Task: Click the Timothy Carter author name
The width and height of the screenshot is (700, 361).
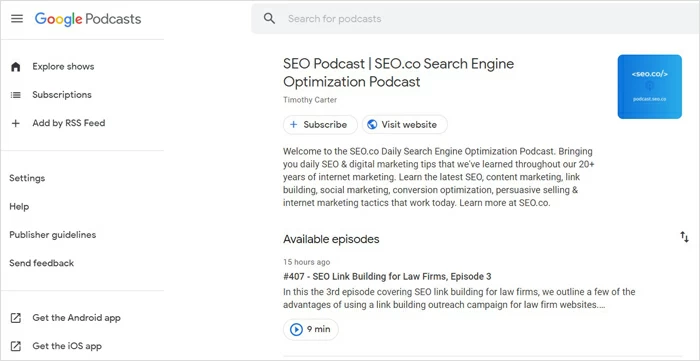Action: coord(310,100)
